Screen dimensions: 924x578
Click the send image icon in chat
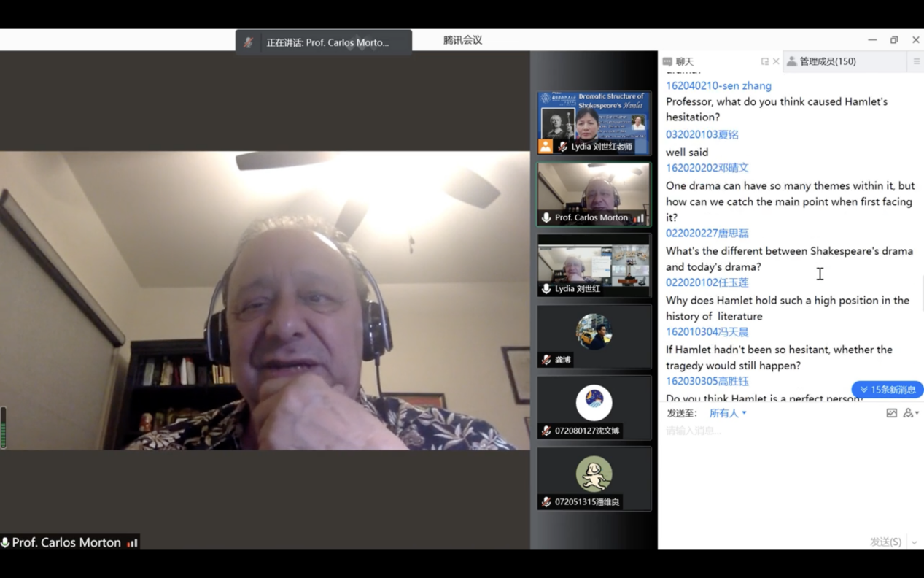[891, 413]
